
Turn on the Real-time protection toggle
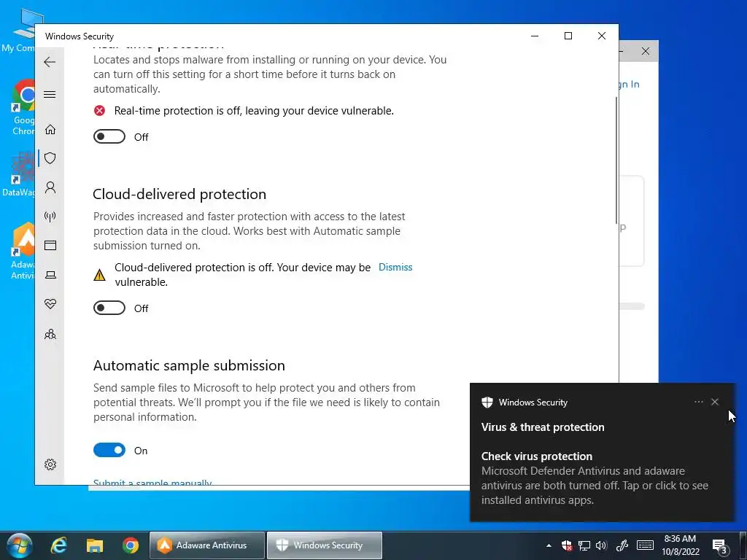109,136
